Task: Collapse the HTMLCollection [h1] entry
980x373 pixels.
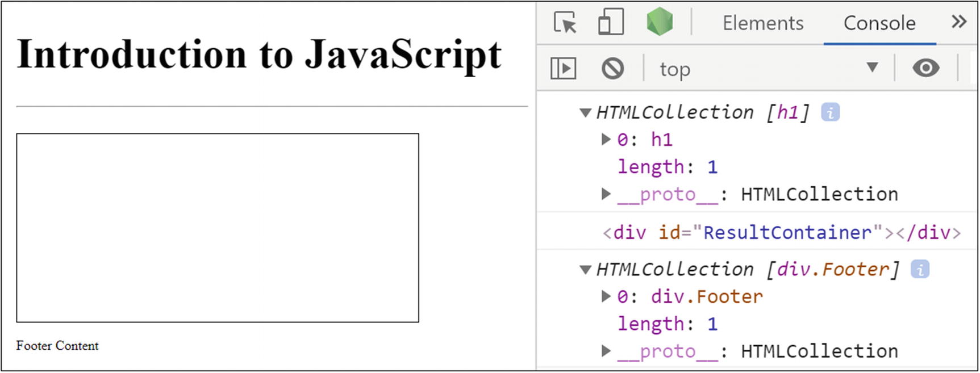Action: point(585,112)
